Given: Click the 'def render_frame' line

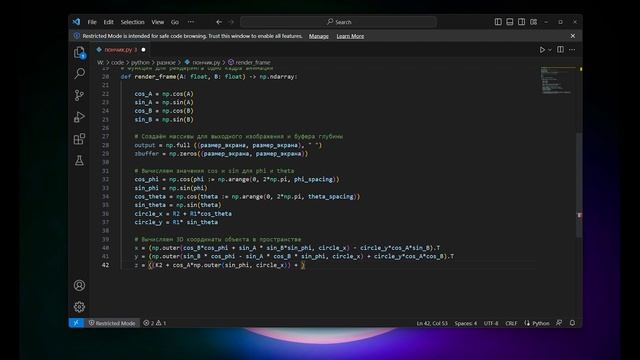Looking at the screenshot, I should click(209, 77).
